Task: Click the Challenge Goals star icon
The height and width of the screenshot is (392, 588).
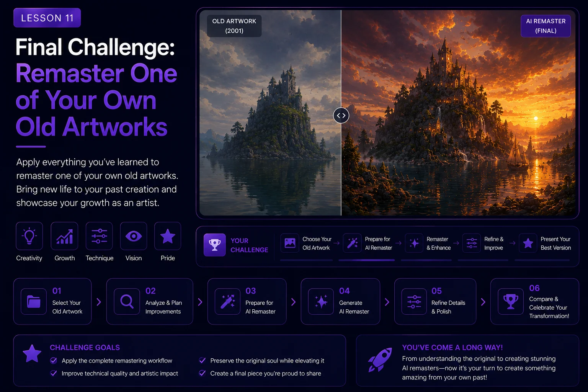Action: pyautogui.click(x=32, y=353)
